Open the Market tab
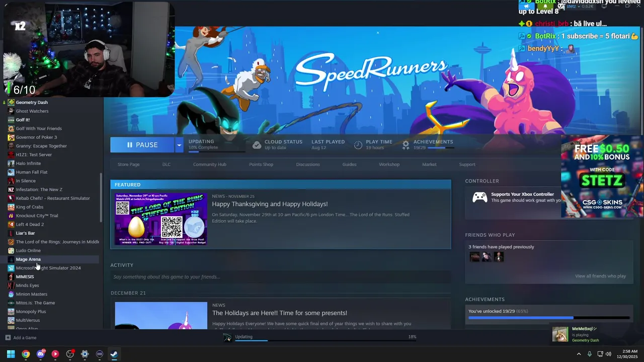This screenshot has height=362, width=644. point(429,164)
